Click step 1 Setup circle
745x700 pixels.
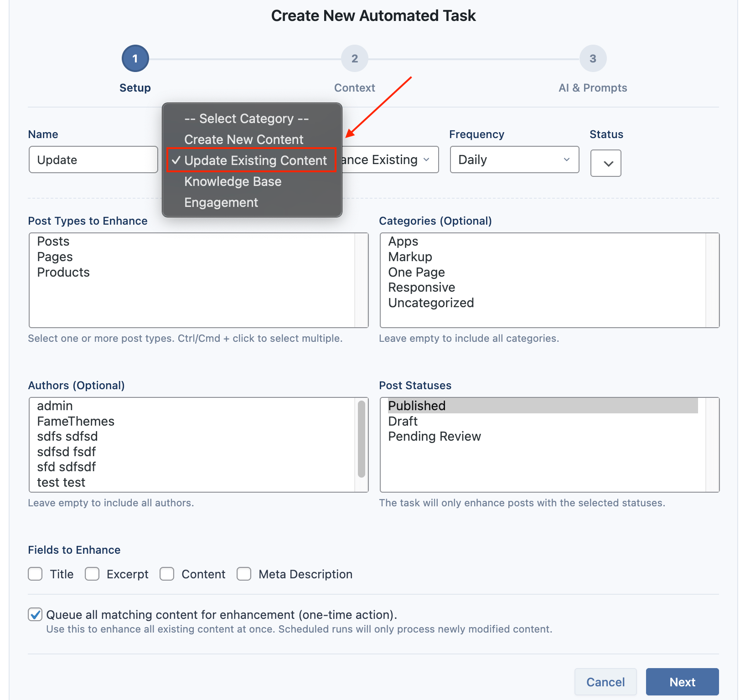[135, 58]
